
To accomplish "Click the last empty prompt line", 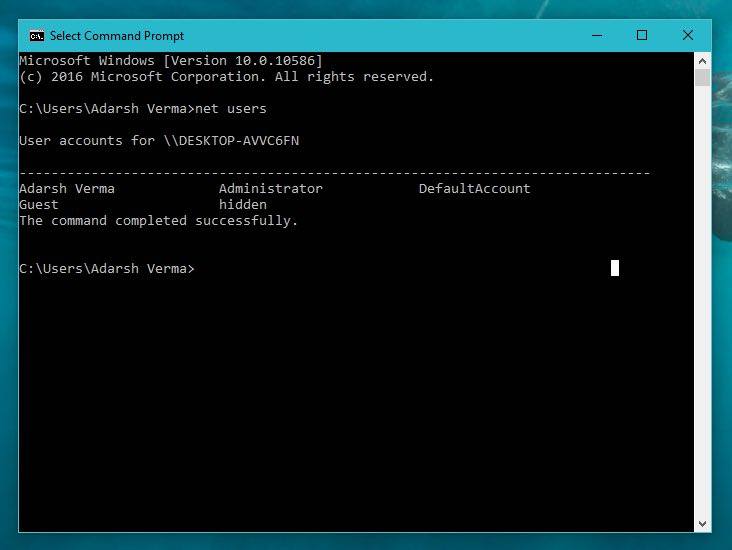I will (107, 268).
